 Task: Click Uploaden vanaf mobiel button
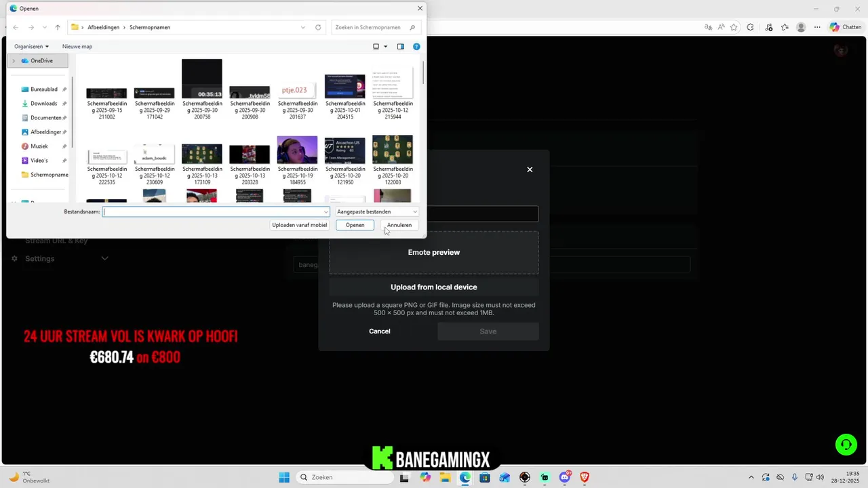coord(300,225)
